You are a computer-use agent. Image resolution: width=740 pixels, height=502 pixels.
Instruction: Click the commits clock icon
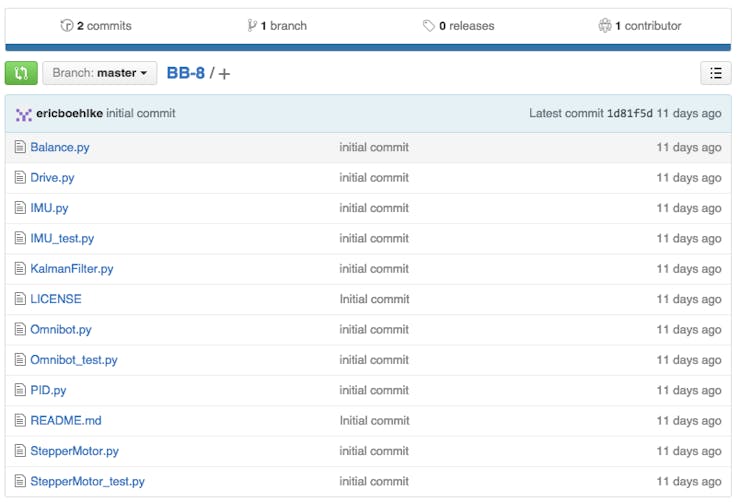click(x=67, y=25)
